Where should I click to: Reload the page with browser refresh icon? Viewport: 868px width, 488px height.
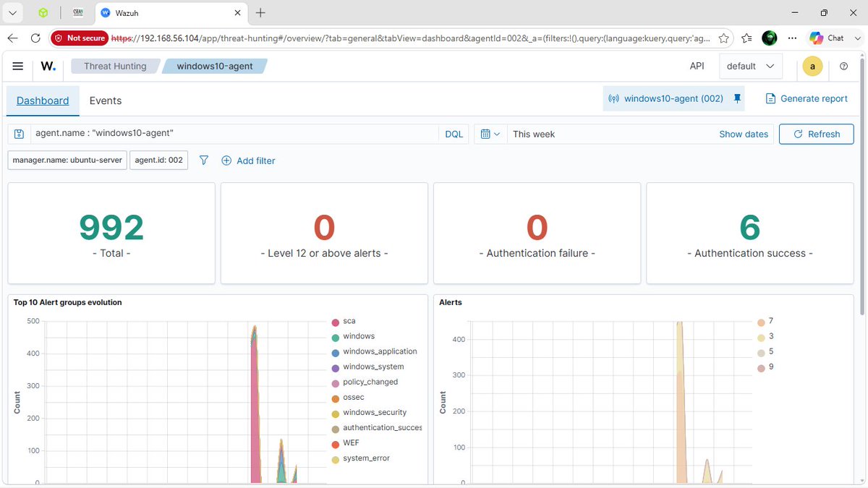coord(35,38)
